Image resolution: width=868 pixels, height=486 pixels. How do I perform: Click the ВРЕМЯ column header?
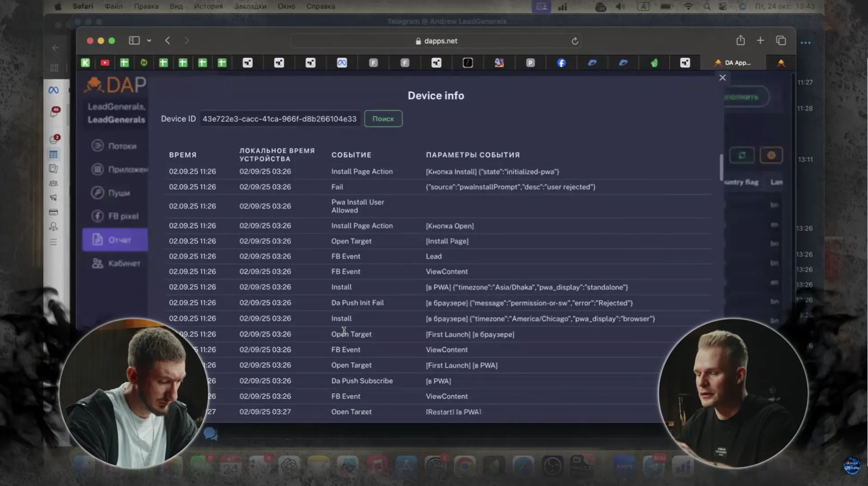(183, 155)
